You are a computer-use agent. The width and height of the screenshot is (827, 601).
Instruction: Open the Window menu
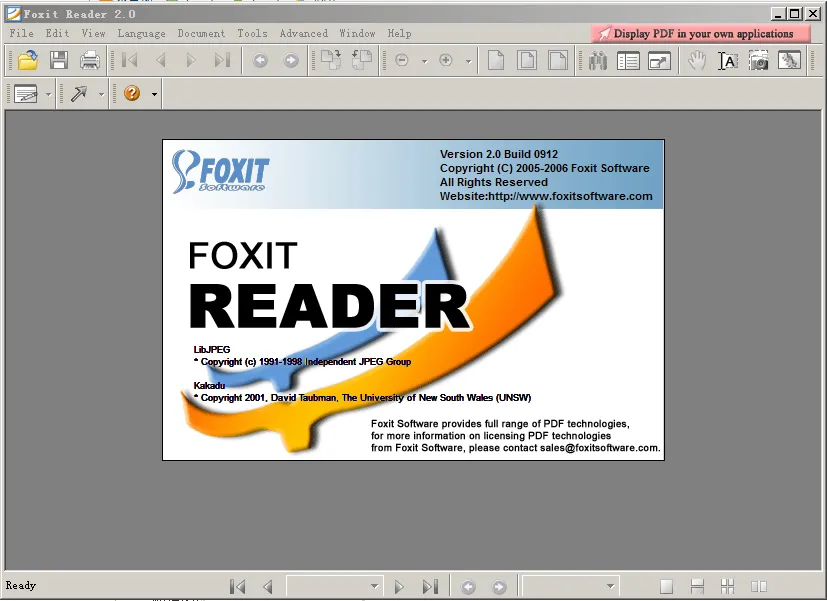point(357,33)
